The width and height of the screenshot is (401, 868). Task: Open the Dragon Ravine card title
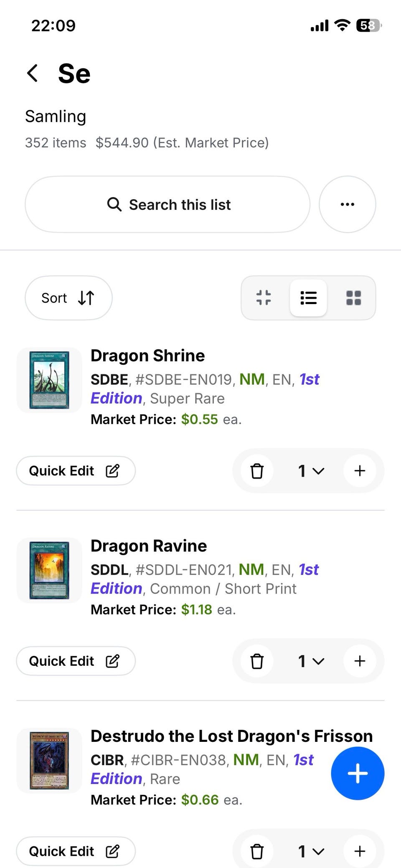pyautogui.click(x=149, y=546)
